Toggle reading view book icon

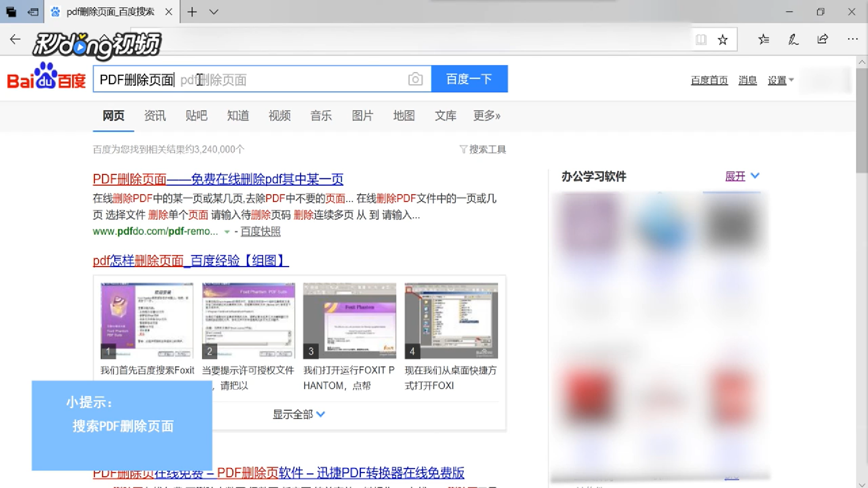click(701, 40)
